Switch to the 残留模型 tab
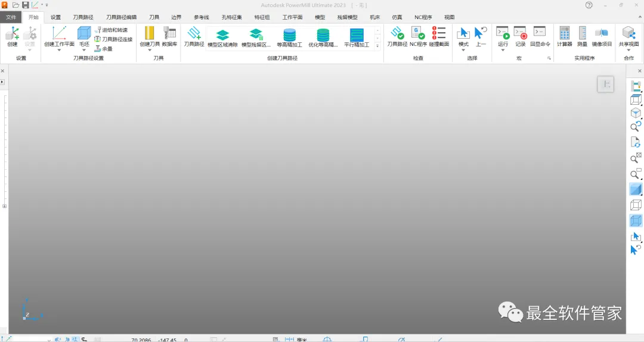The width and height of the screenshot is (644, 342). [x=347, y=17]
